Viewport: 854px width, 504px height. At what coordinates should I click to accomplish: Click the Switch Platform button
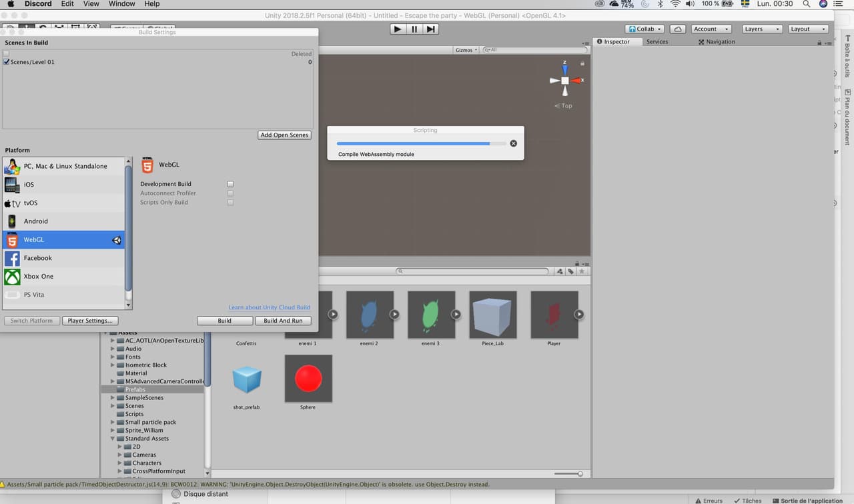pos(31,321)
